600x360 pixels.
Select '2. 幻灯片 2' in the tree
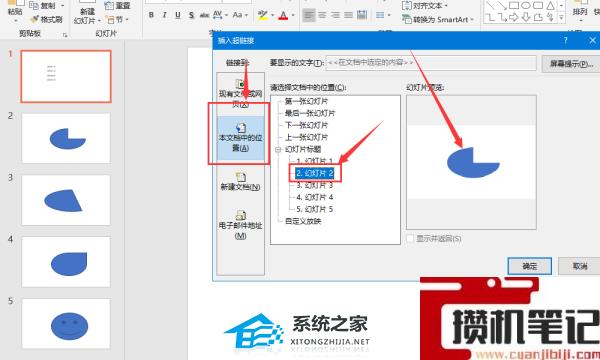click(315, 173)
